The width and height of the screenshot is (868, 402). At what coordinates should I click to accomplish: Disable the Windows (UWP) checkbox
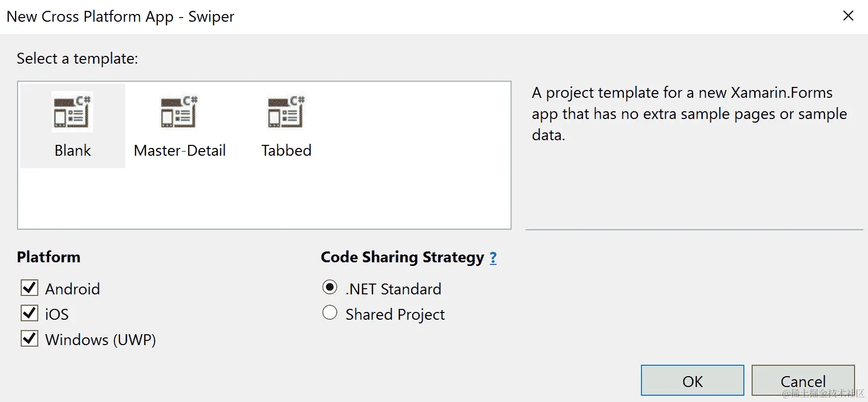29,338
